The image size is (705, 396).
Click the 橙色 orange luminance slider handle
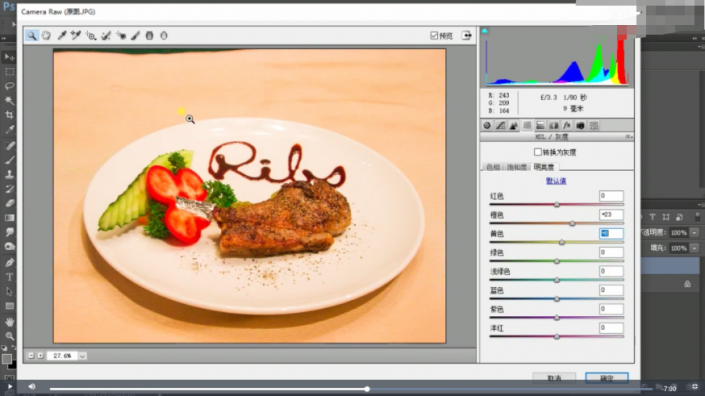point(572,223)
